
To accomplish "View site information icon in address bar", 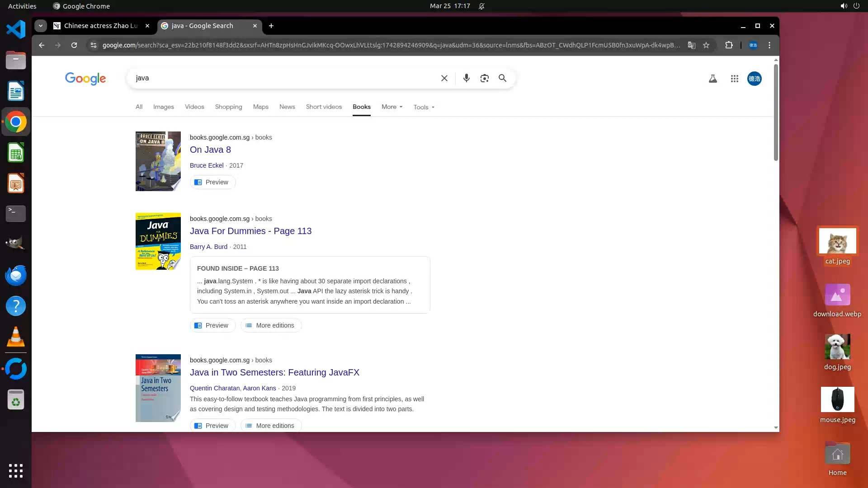I will click(x=93, y=45).
